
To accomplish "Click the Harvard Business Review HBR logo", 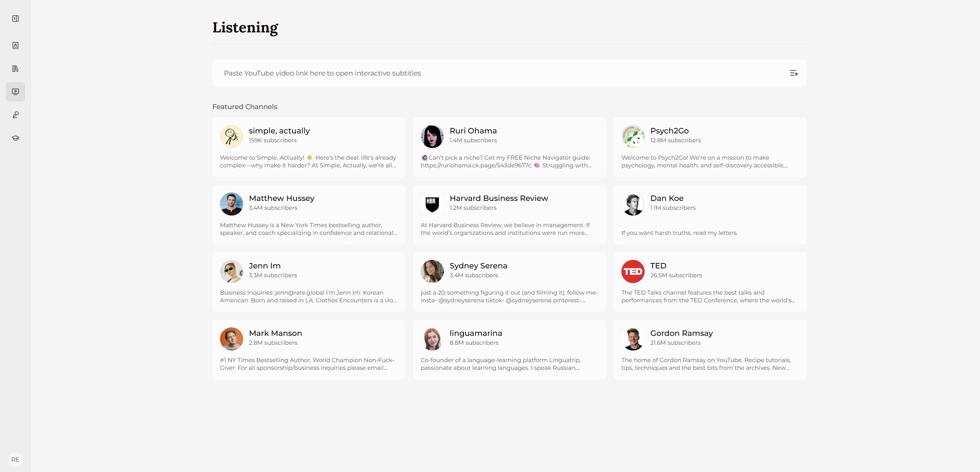I will [432, 204].
